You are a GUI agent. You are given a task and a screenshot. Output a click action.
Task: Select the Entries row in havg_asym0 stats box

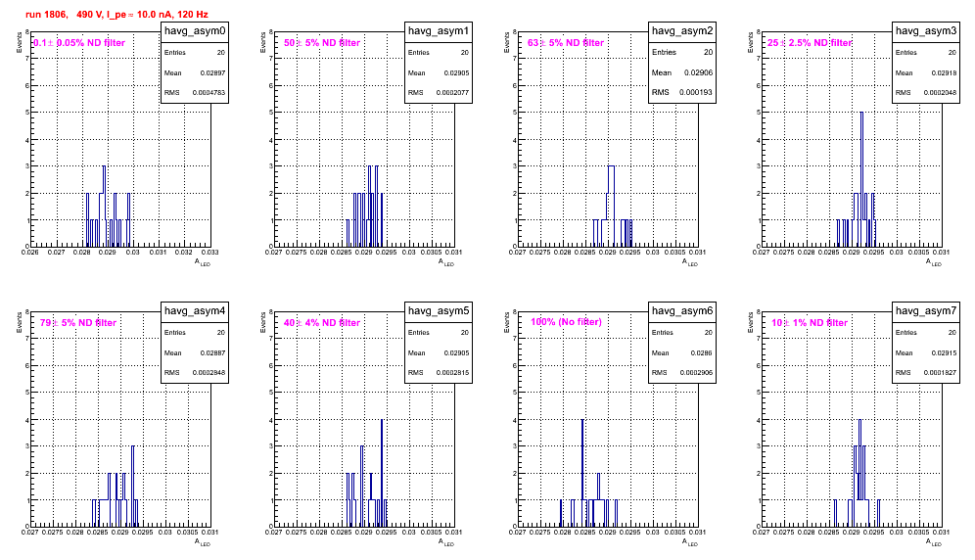tap(195, 53)
